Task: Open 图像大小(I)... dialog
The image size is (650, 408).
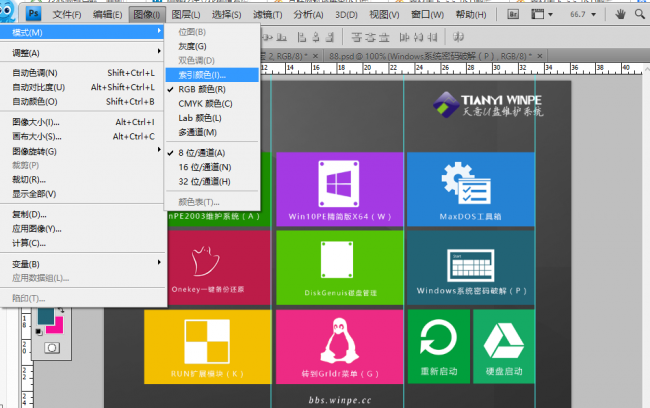Action: [x=82, y=122]
